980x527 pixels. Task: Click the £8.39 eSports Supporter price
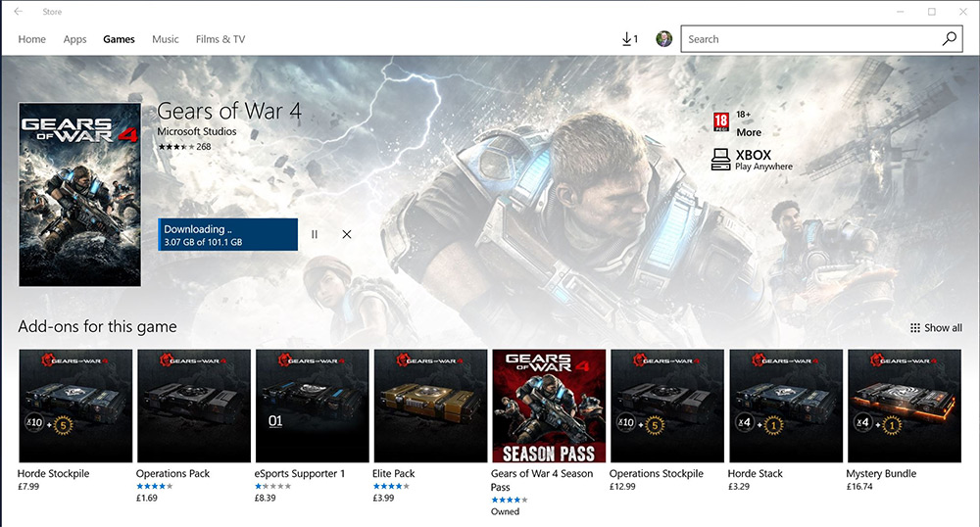pos(265,498)
